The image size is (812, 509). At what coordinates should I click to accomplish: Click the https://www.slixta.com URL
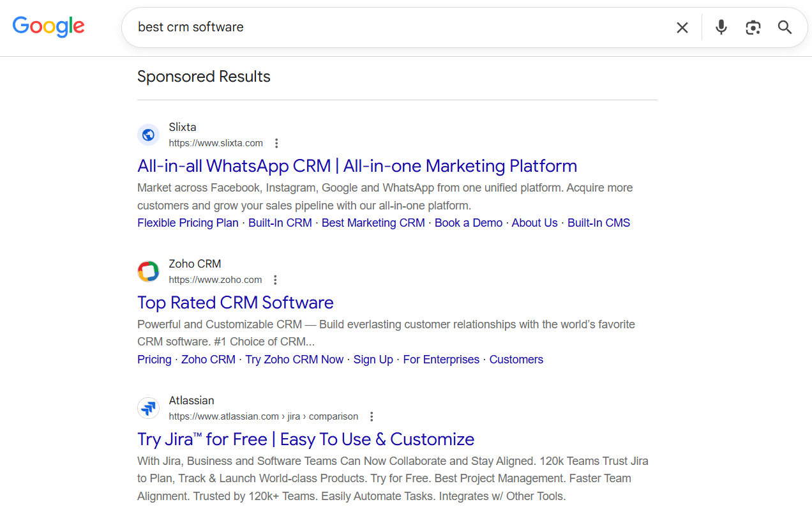pyautogui.click(x=216, y=143)
